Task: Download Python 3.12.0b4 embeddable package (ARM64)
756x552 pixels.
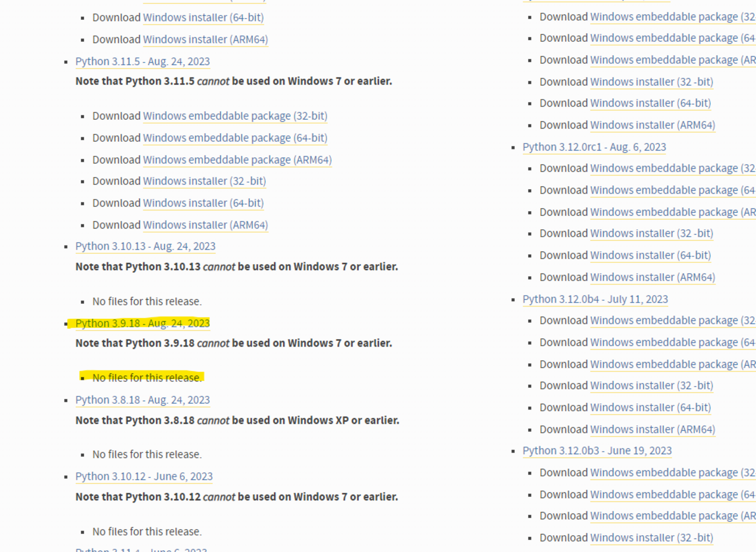Action: 673,365
